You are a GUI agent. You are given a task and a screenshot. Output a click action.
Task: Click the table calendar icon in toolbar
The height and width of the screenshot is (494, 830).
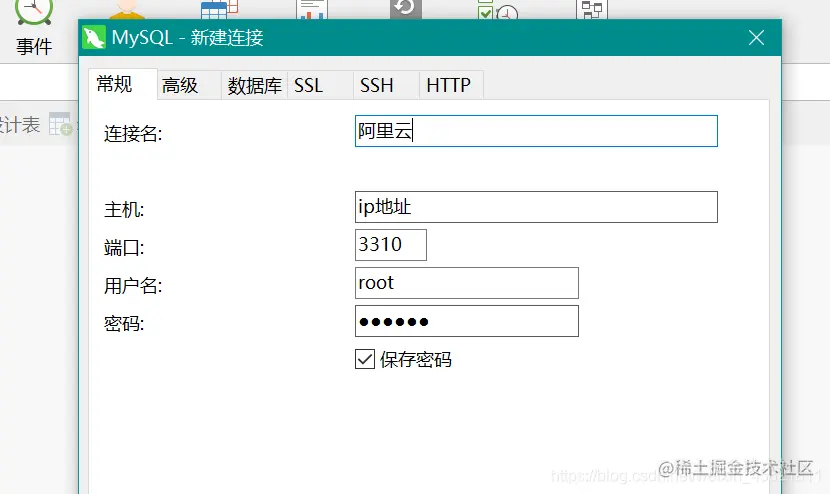[x=219, y=10]
